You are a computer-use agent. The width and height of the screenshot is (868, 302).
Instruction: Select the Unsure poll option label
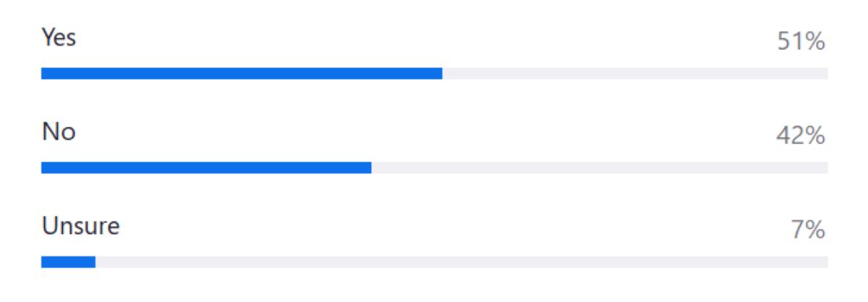(x=80, y=226)
